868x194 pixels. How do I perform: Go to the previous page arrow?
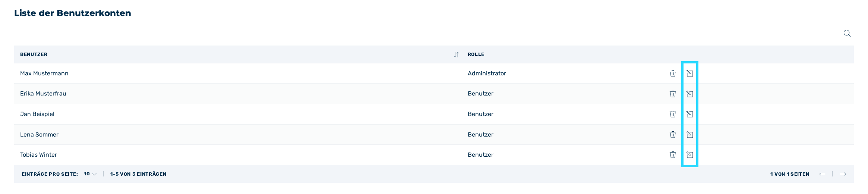(822, 174)
